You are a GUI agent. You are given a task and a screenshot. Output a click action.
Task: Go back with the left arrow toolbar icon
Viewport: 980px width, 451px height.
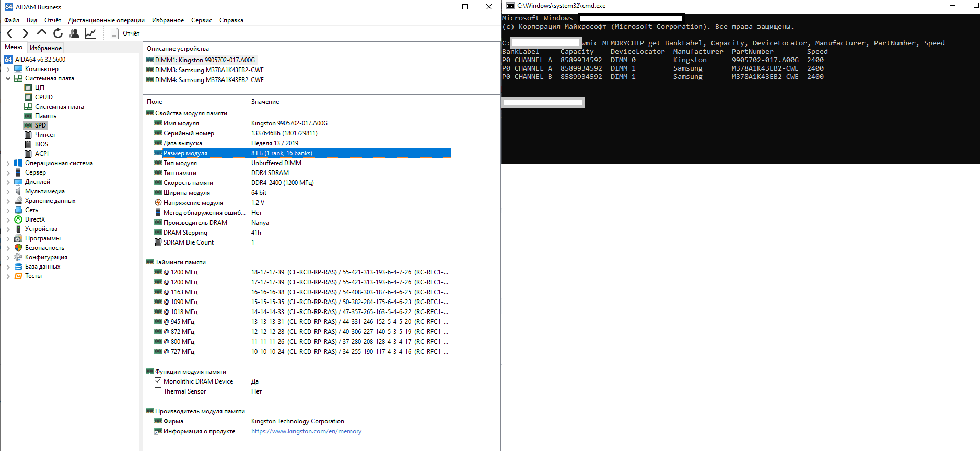pos(10,33)
